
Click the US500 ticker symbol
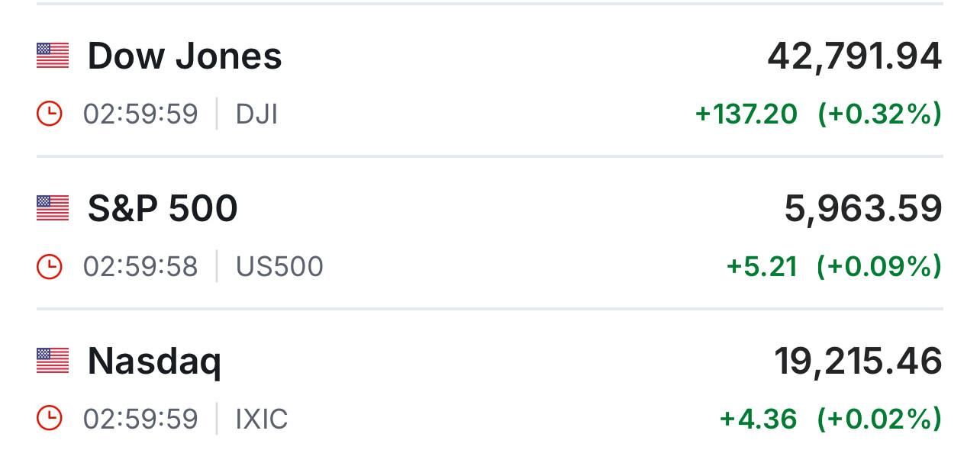click(x=279, y=267)
